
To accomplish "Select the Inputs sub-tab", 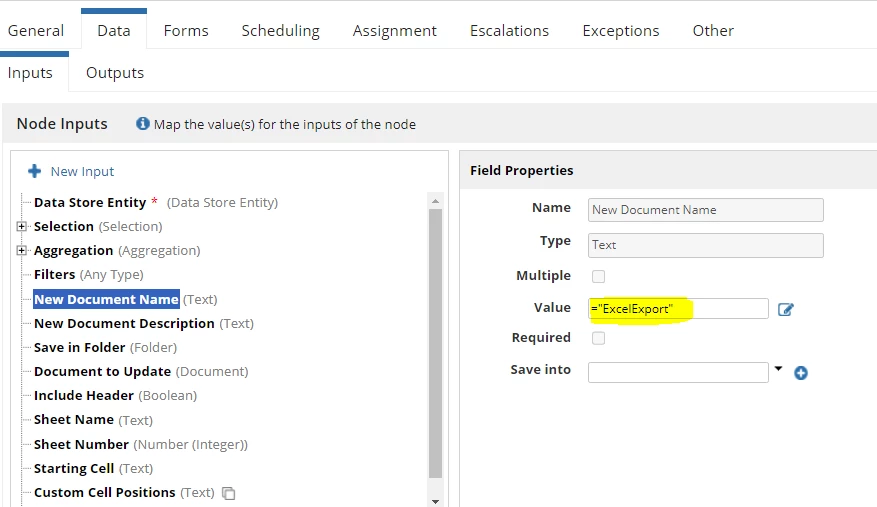I will pos(30,73).
